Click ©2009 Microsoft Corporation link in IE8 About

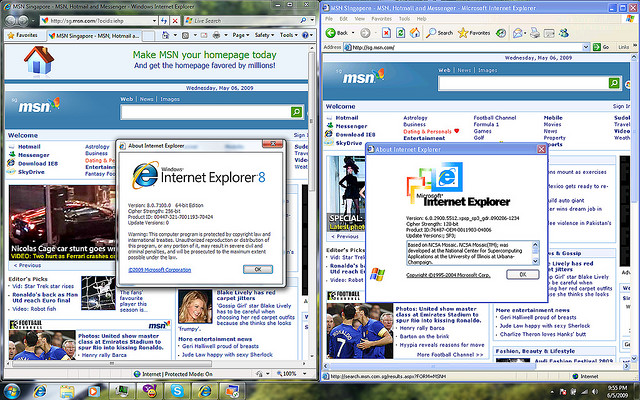(160, 270)
